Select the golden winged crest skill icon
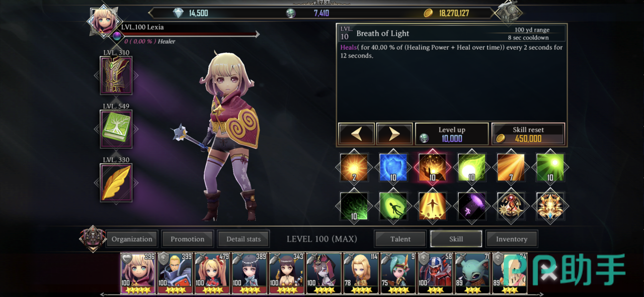This screenshot has height=297, width=644. (x=550, y=207)
